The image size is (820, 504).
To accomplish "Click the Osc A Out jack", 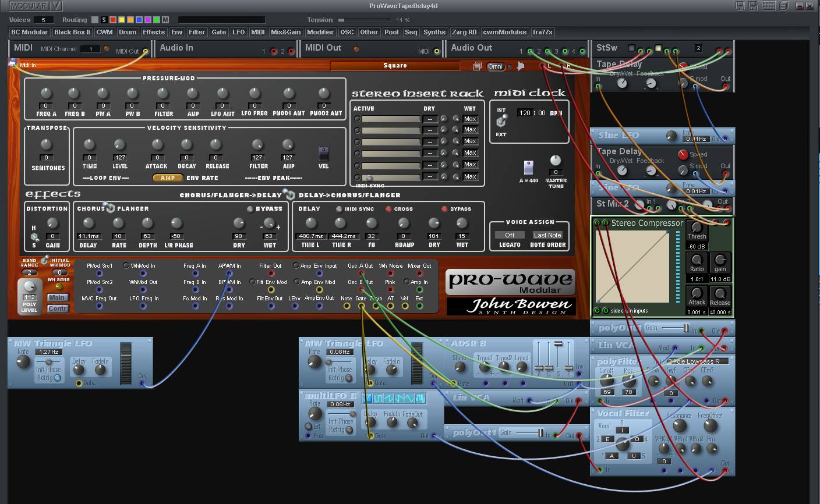I will coord(361,273).
